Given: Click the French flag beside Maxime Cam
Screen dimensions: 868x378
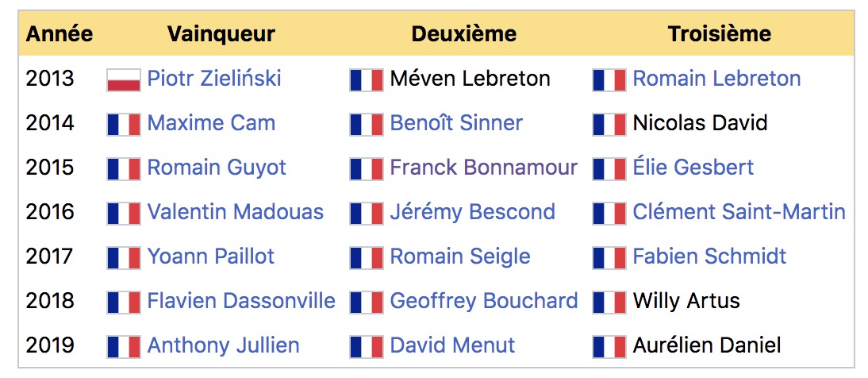Looking at the screenshot, I should pos(124,124).
